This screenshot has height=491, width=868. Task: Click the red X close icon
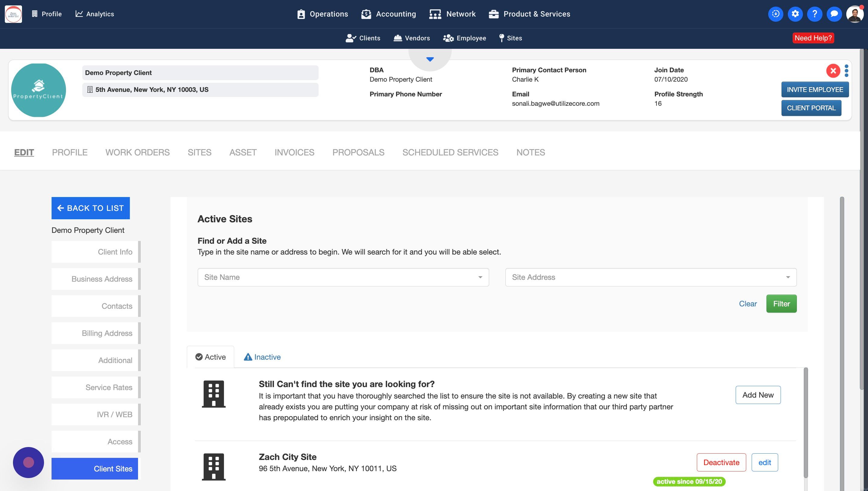click(833, 71)
